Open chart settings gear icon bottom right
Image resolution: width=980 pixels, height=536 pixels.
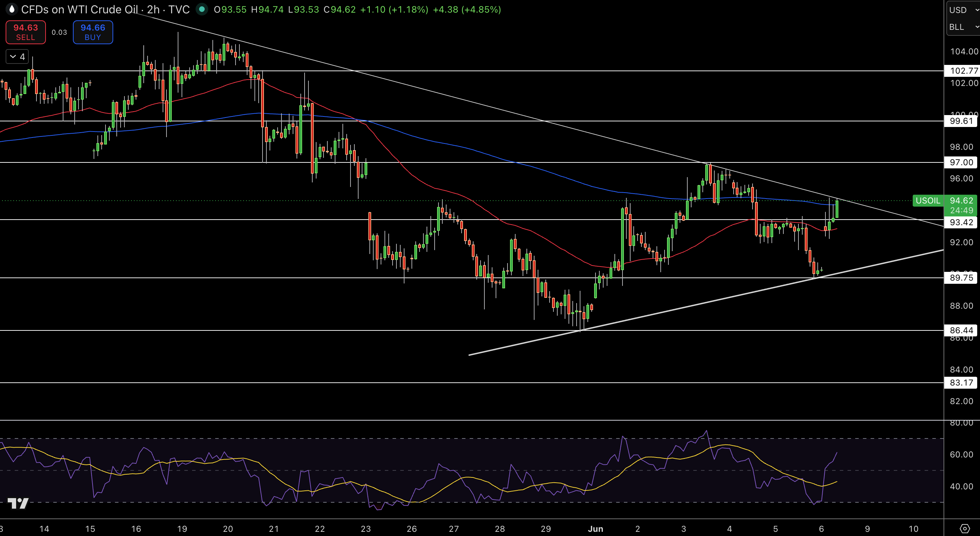pyautogui.click(x=965, y=528)
